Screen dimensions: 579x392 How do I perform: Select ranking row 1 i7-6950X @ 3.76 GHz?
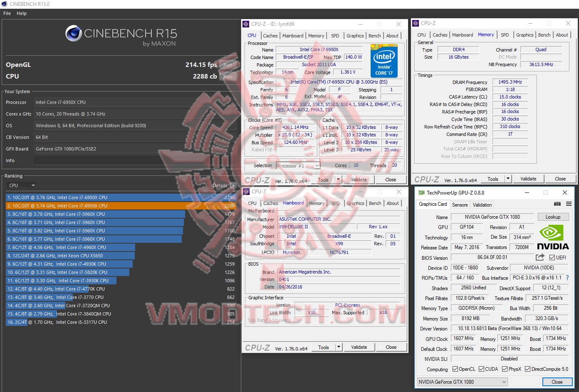tap(121, 197)
